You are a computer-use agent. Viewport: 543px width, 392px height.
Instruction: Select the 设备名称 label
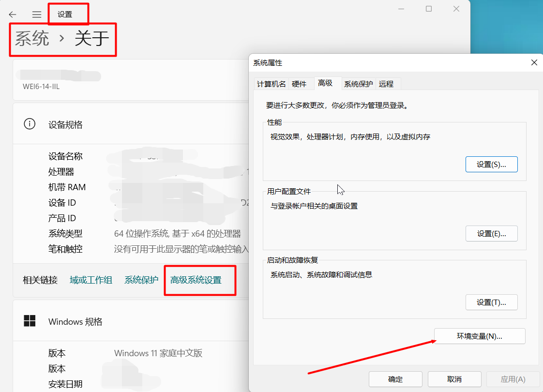point(65,156)
